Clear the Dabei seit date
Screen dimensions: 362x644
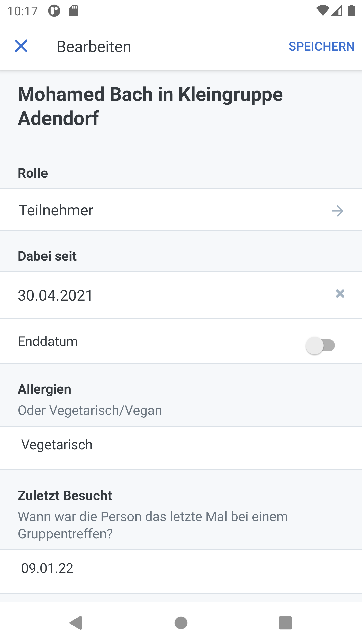click(x=340, y=294)
